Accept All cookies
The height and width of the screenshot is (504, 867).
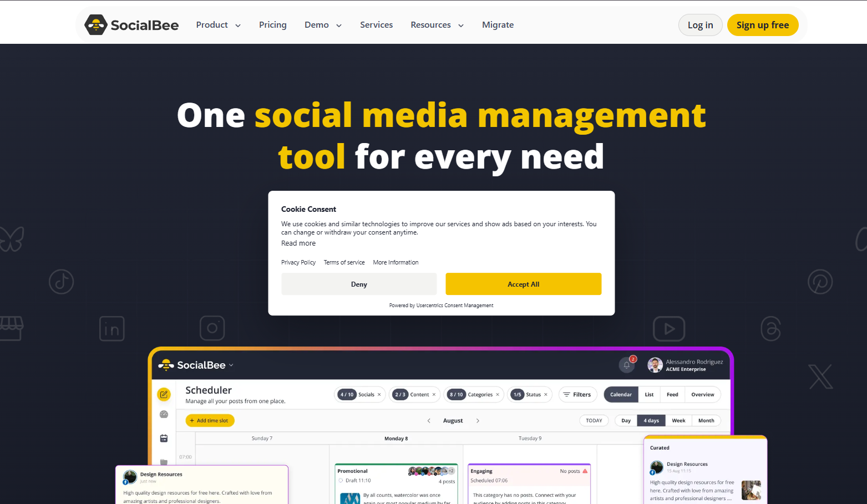(523, 284)
